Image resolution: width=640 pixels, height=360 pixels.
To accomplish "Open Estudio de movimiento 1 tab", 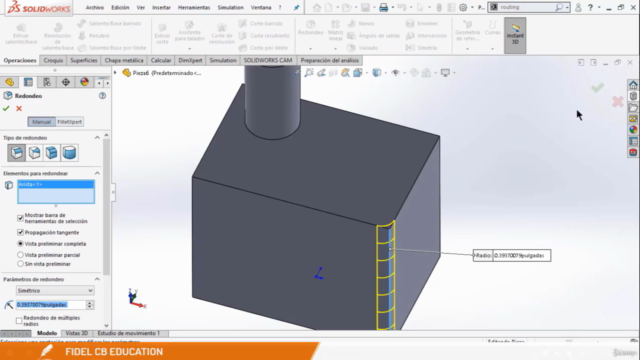I will pyautogui.click(x=129, y=333).
